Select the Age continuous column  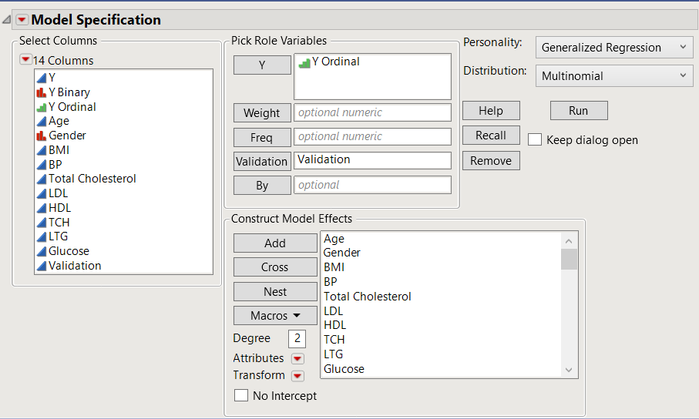point(58,120)
